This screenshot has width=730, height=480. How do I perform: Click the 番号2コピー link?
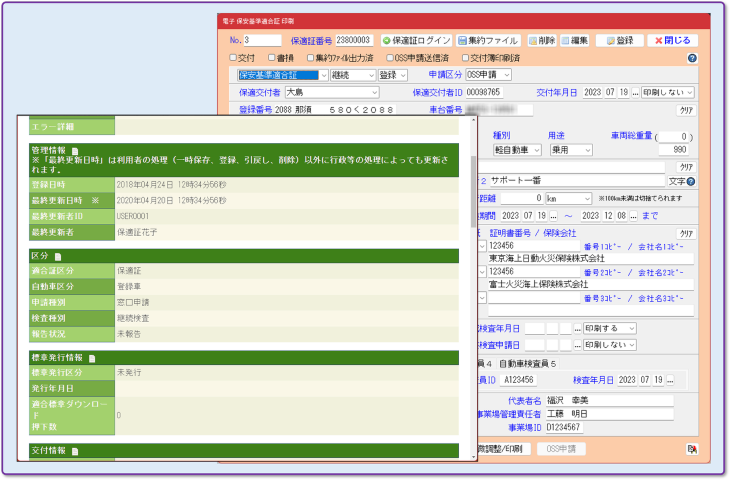point(602,272)
